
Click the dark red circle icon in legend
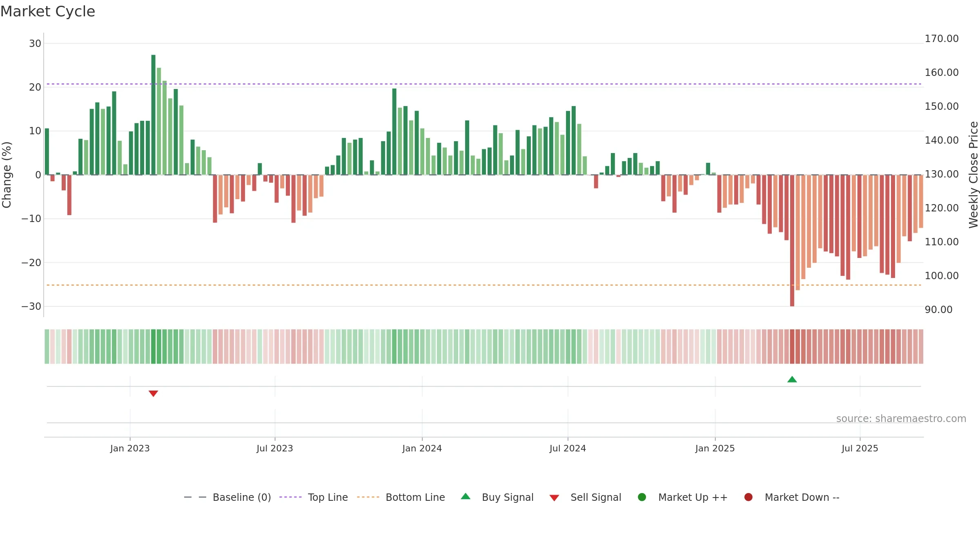click(x=748, y=497)
